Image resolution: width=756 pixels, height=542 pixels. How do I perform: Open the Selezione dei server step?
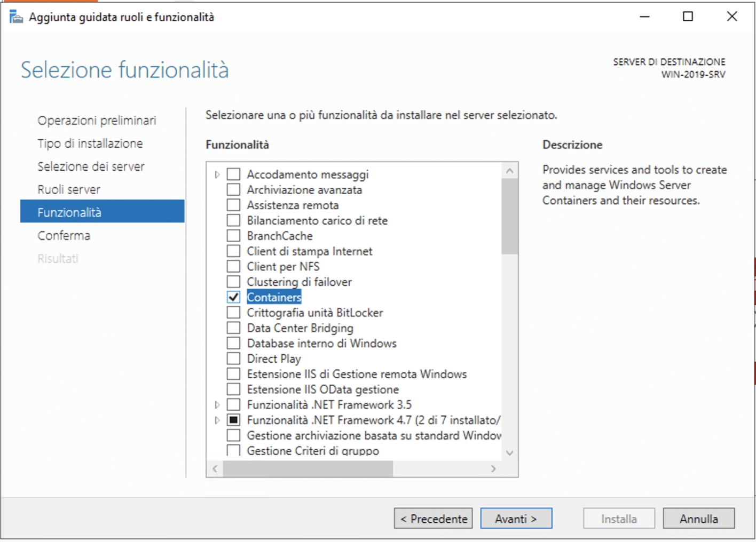pyautogui.click(x=91, y=166)
